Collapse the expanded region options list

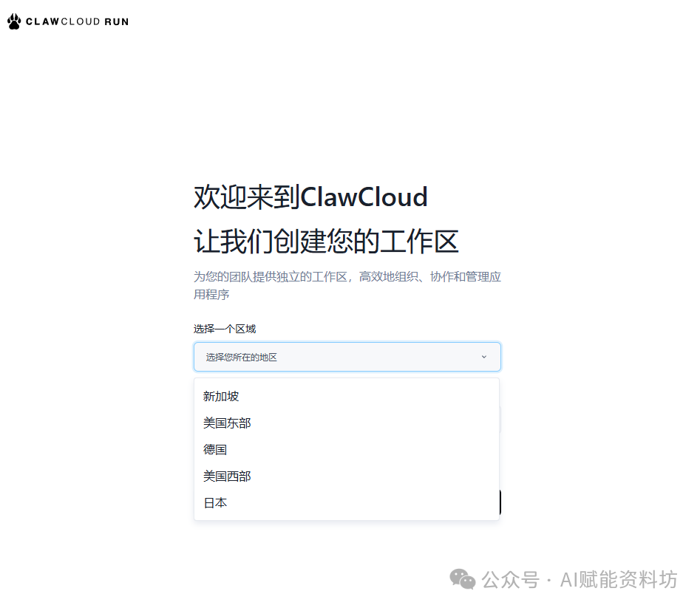pyautogui.click(x=347, y=357)
